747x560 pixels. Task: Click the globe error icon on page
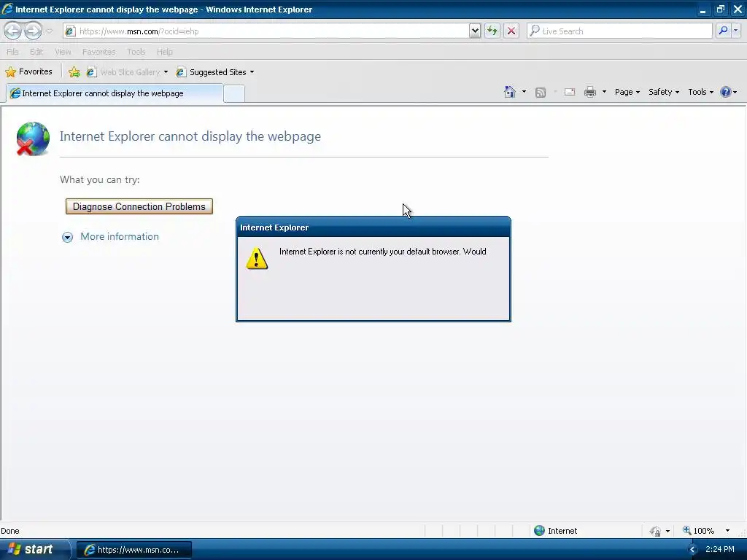pos(32,139)
